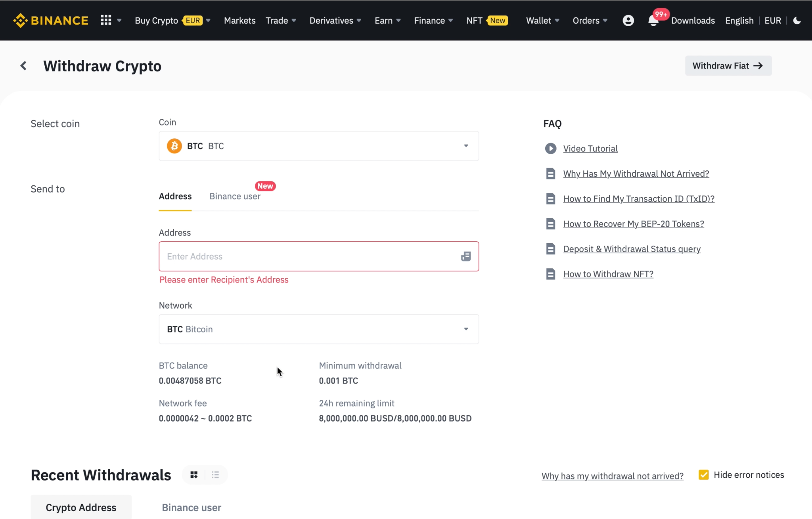Select the Crypto Address tab in Recent Withdrawals
The image size is (812, 519).
(81, 507)
